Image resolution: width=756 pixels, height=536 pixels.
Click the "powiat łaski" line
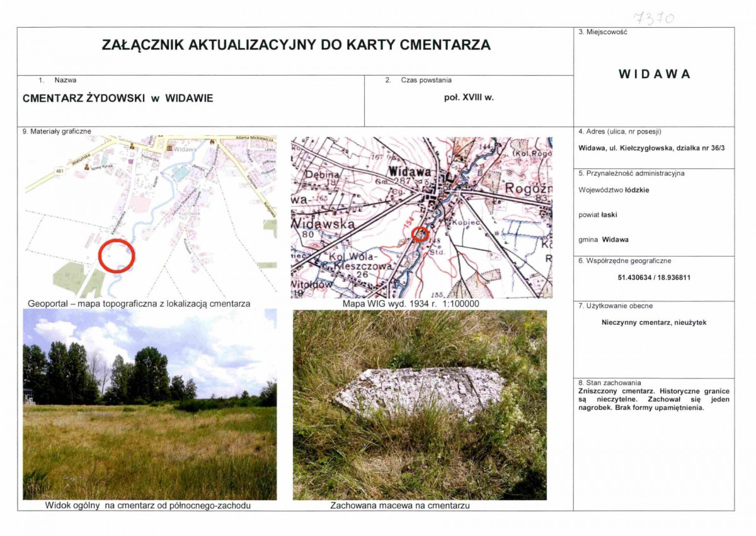[598, 214]
